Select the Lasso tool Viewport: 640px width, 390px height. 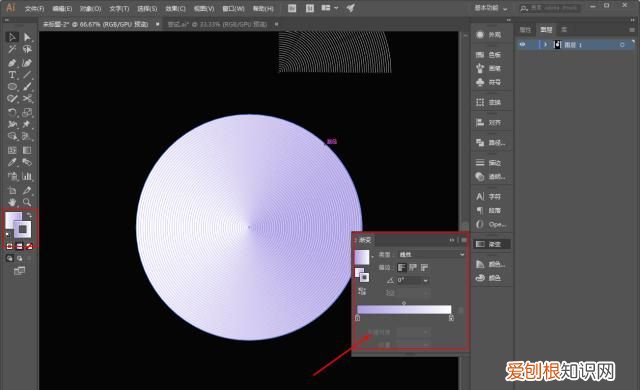[x=27, y=50]
